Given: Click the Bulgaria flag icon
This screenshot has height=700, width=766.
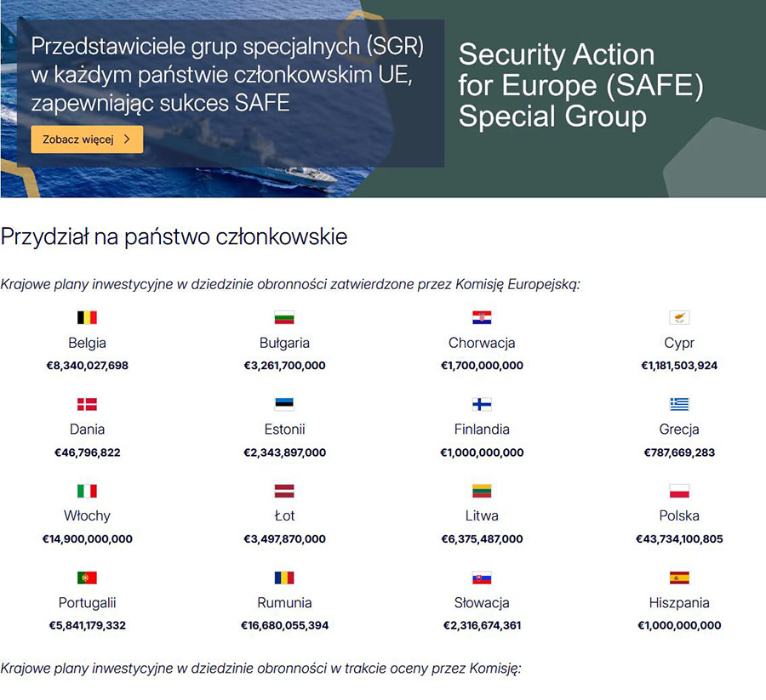Looking at the screenshot, I should click(284, 318).
